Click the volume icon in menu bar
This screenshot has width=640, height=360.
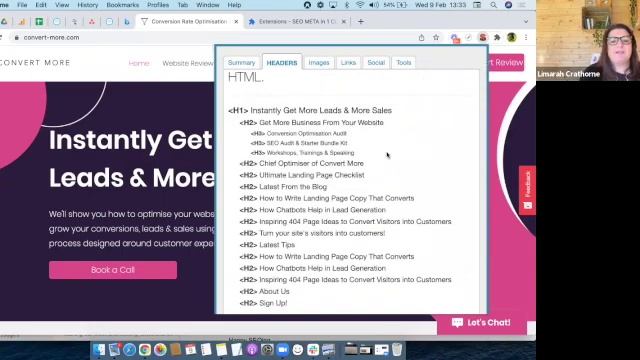click(x=373, y=5)
